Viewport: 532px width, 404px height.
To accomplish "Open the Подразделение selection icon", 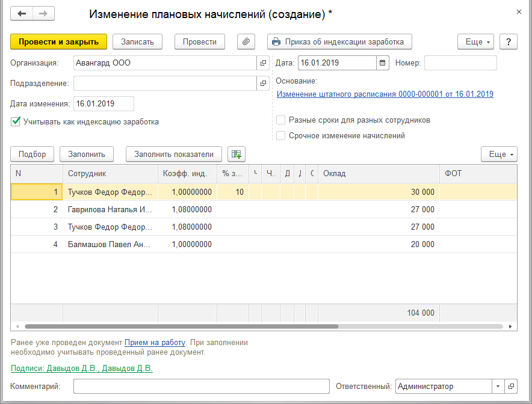I will click(263, 84).
